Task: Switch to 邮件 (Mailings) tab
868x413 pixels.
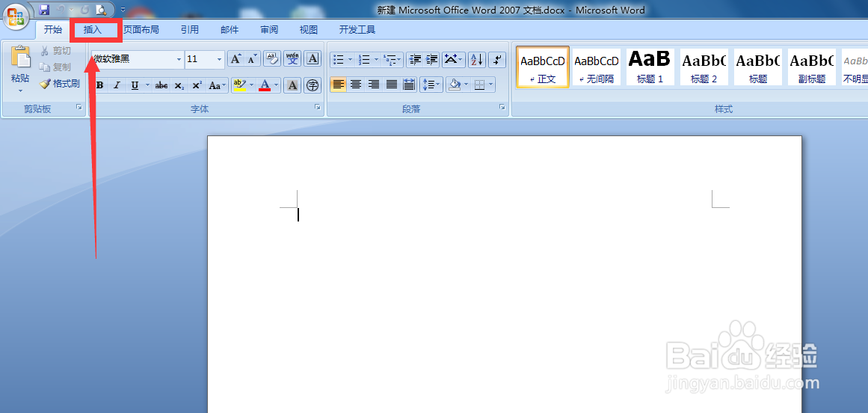Action: point(230,30)
